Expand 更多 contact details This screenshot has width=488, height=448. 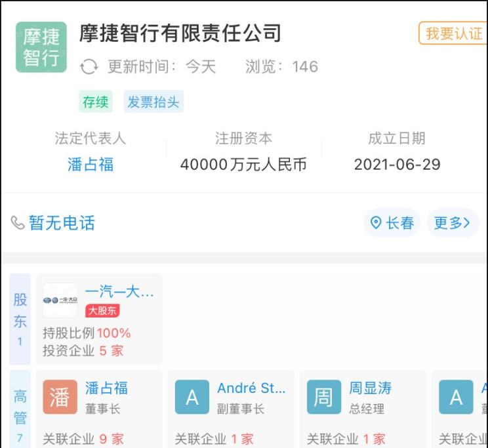click(452, 222)
